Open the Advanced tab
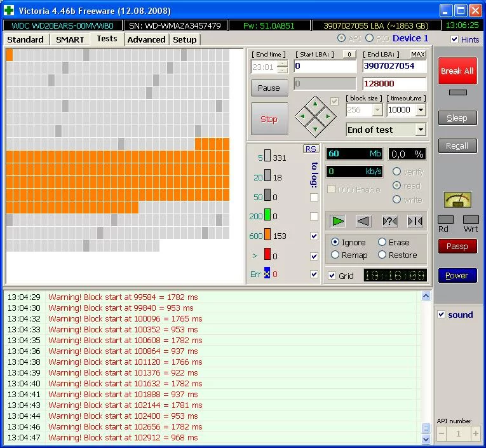The width and height of the screenshot is (486, 448). pyautogui.click(x=146, y=39)
